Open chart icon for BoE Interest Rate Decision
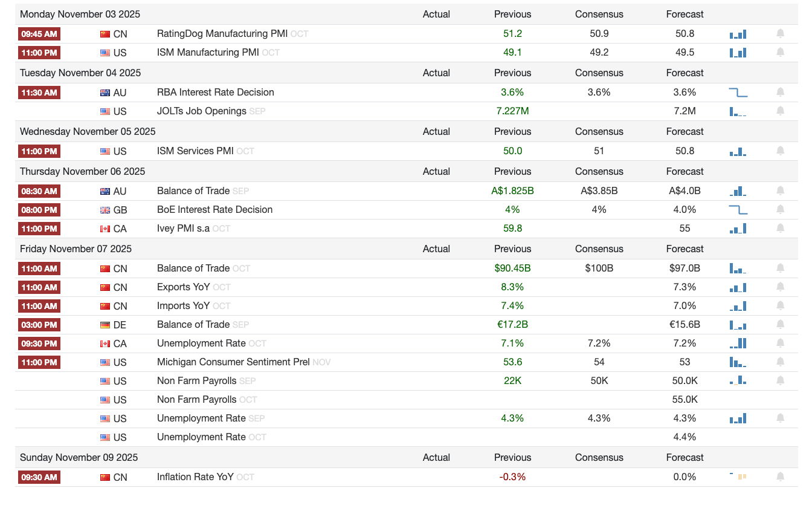Image resolution: width=812 pixels, height=508 pixels. click(738, 210)
